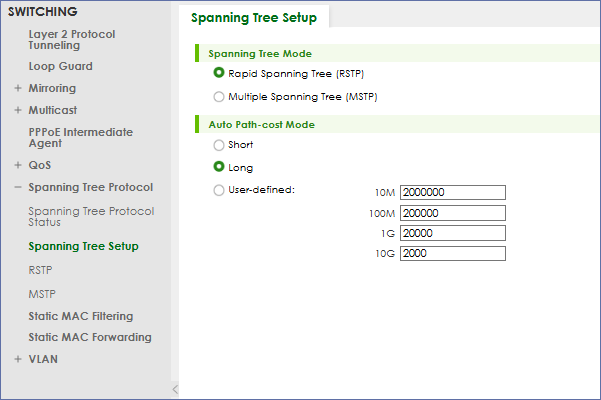The height and width of the screenshot is (400, 601).
Task: Choose Long auto path-cost mode
Action: click(x=219, y=167)
